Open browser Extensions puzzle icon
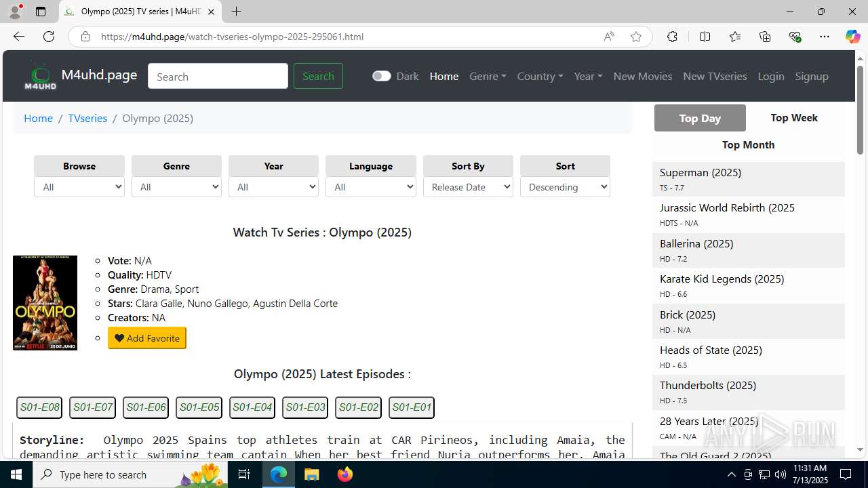 [x=672, y=37]
